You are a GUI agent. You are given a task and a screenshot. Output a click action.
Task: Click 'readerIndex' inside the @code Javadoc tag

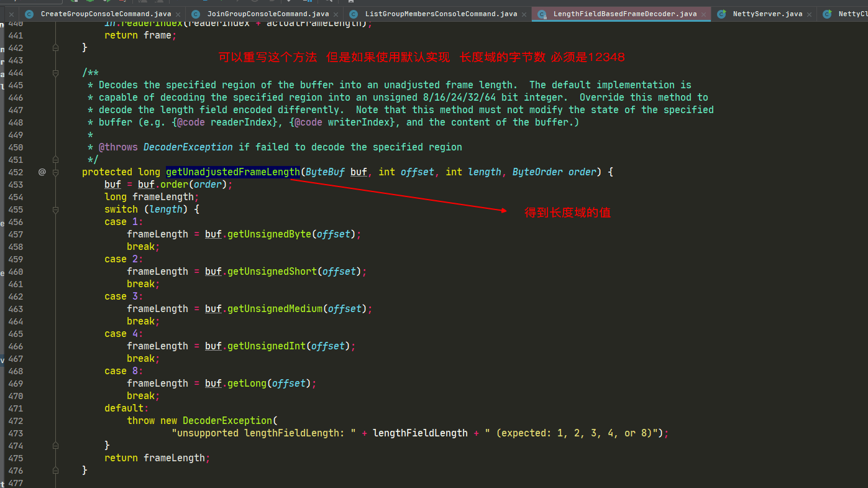point(241,122)
